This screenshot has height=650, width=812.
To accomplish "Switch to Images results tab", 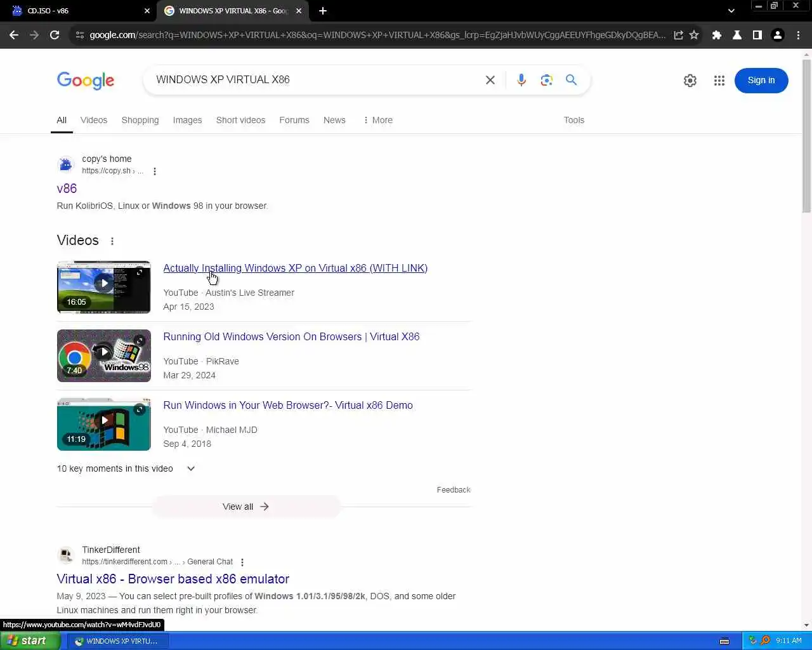I will (x=187, y=120).
